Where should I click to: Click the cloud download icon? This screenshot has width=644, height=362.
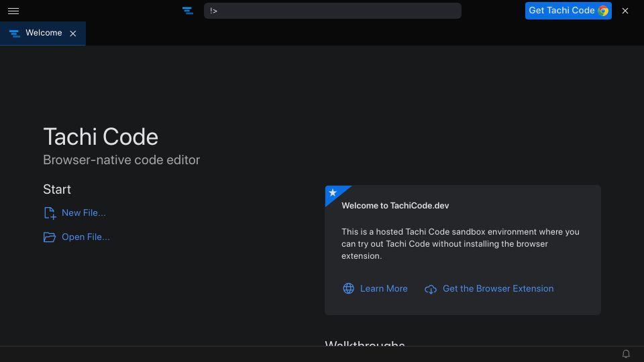point(431,290)
